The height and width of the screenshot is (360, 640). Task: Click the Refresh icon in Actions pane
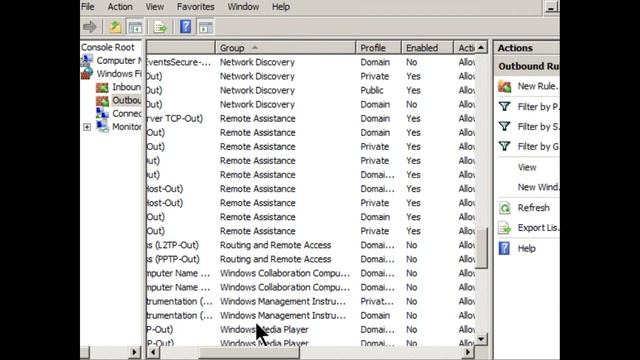click(x=504, y=208)
